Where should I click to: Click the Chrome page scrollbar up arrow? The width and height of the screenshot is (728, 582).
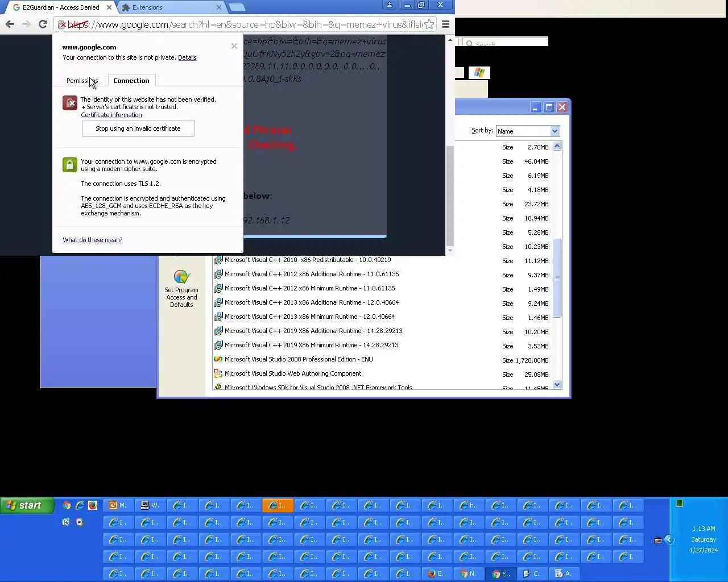450,40
